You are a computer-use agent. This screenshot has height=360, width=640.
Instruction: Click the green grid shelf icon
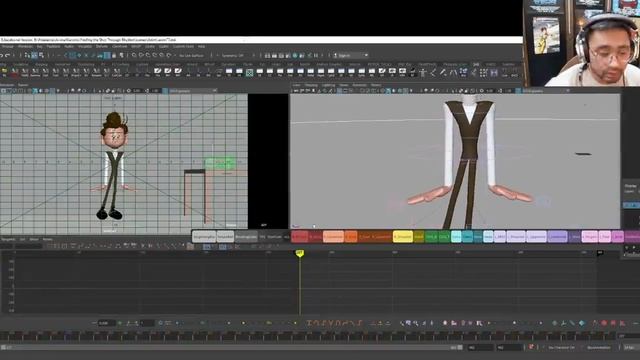tap(249, 73)
